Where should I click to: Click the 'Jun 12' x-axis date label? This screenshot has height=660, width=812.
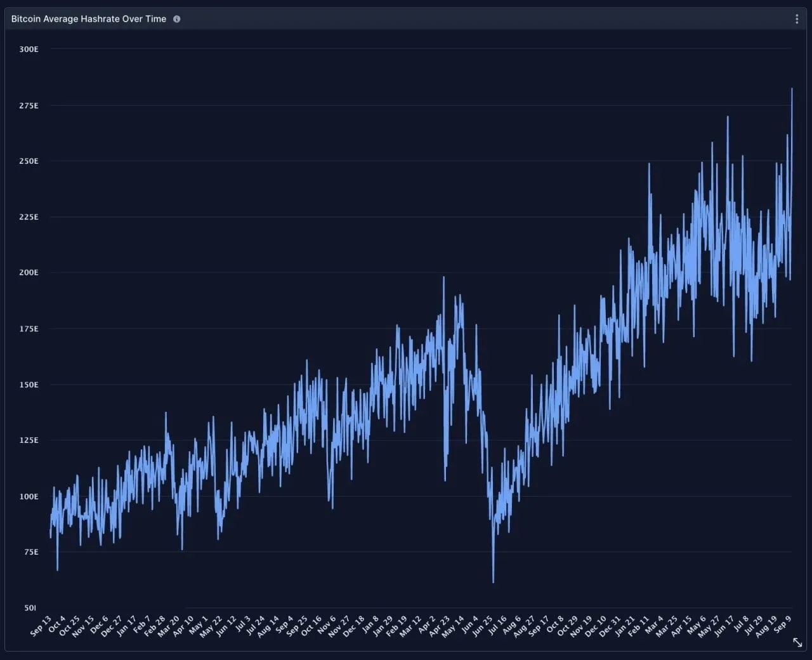tap(226, 626)
